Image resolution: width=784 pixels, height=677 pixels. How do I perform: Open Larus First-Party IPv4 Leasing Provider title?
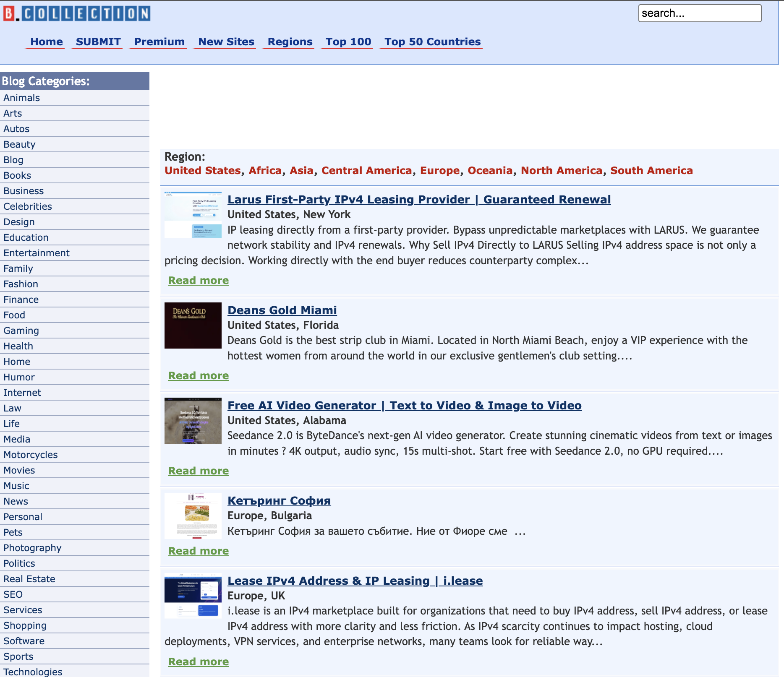(419, 200)
